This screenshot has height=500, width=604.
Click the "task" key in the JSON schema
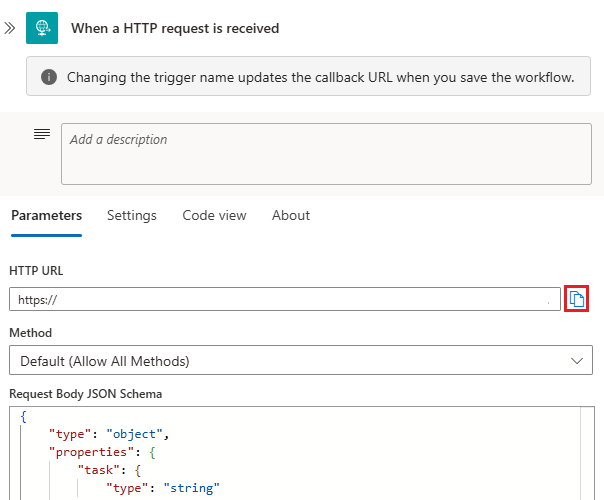(x=104, y=469)
